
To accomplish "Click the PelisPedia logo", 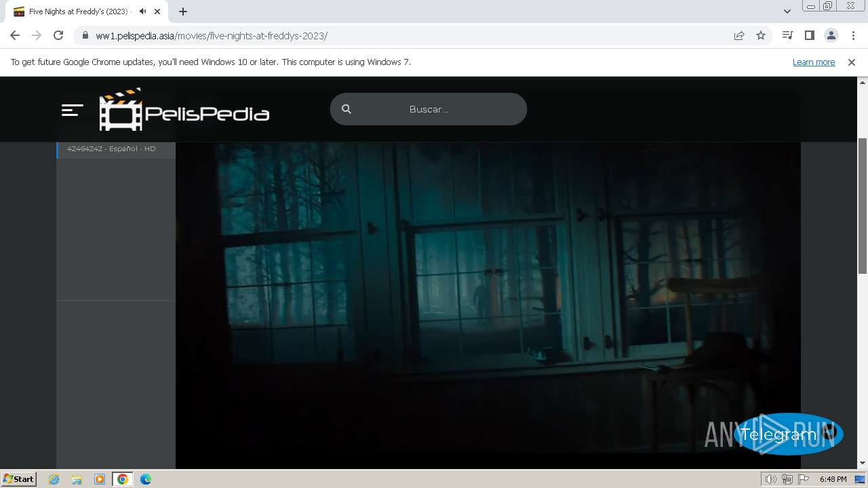I will click(x=184, y=110).
